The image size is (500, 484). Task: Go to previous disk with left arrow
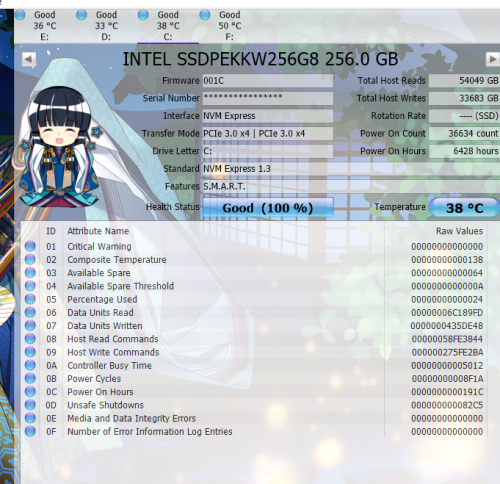pyautogui.click(x=29, y=60)
